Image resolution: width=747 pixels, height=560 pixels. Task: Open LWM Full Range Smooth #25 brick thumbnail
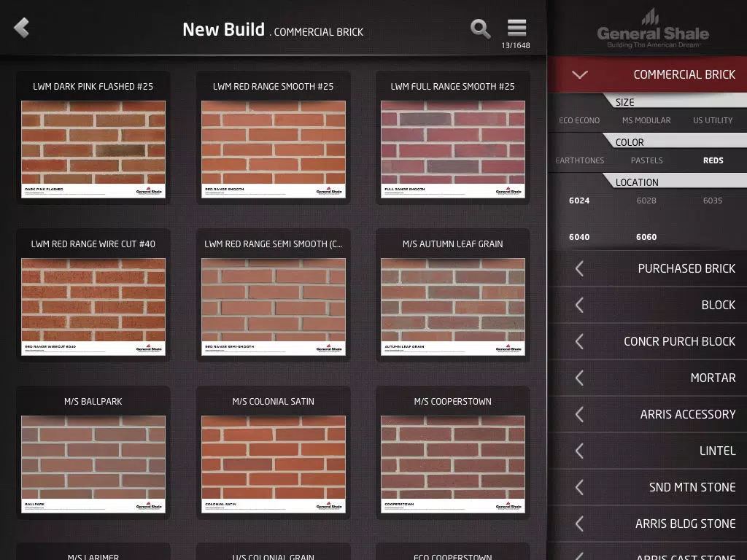click(x=453, y=149)
